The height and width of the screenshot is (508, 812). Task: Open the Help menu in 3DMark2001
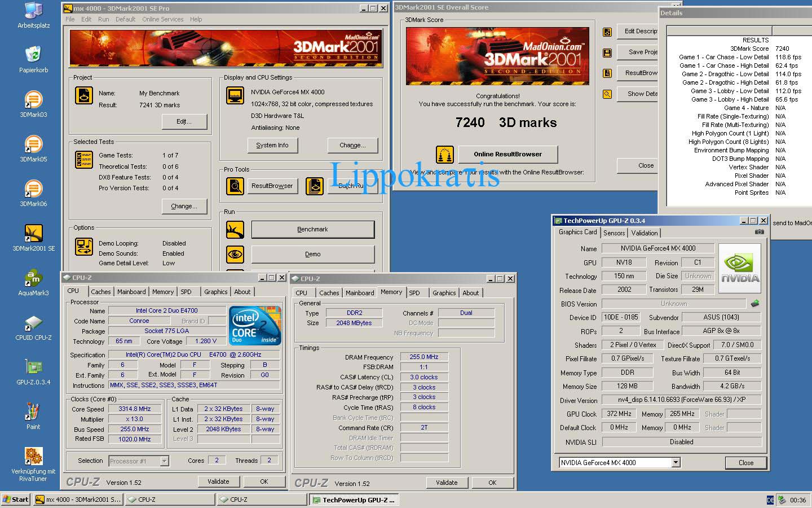tap(196, 19)
